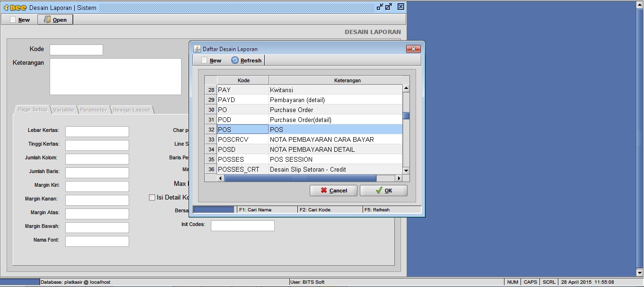The width and height of the screenshot is (644, 287).
Task: Click New in the Daftar Desain Laporan dialog
Action: pos(211,61)
